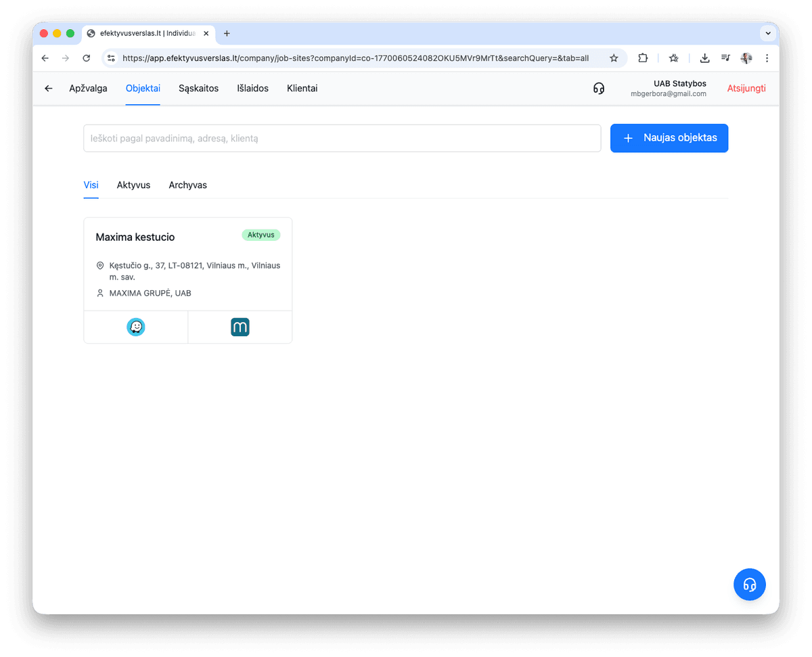The width and height of the screenshot is (812, 657).
Task: Open the media controls icon
Action: (x=725, y=58)
